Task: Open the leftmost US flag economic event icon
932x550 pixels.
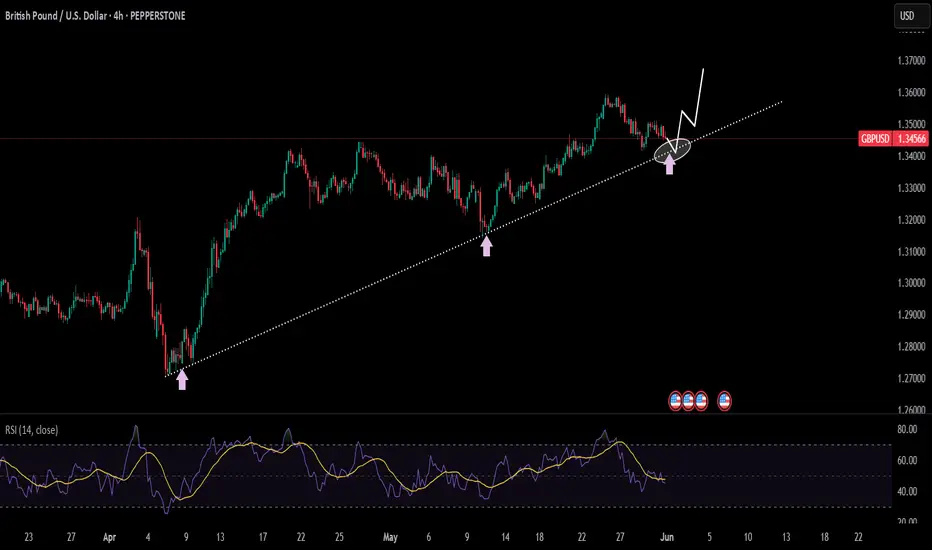Action: (675, 401)
